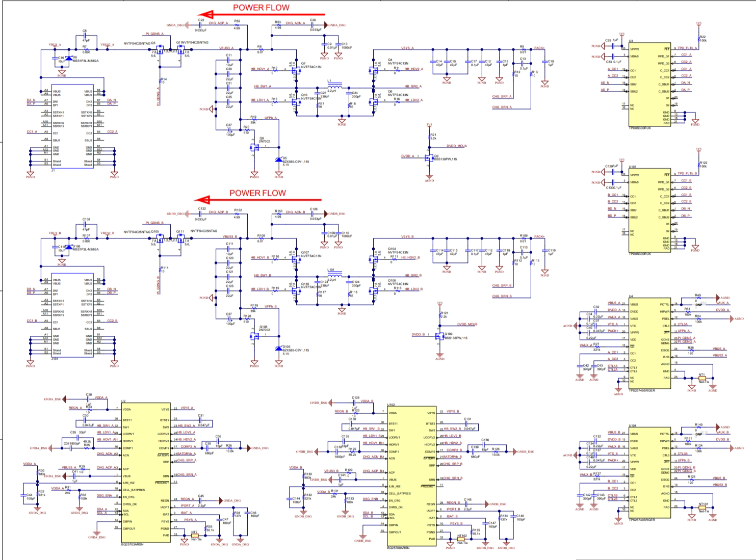Click the VTX_A net label

pyautogui.click(x=613, y=324)
